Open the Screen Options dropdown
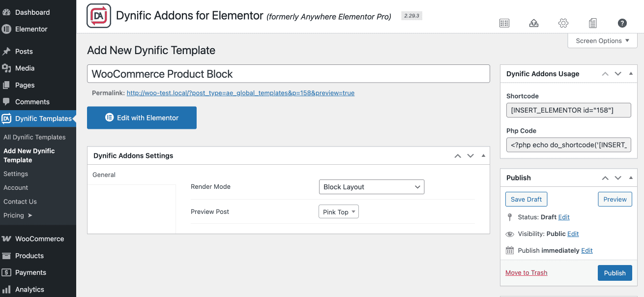This screenshot has width=644, height=297. 602,41
